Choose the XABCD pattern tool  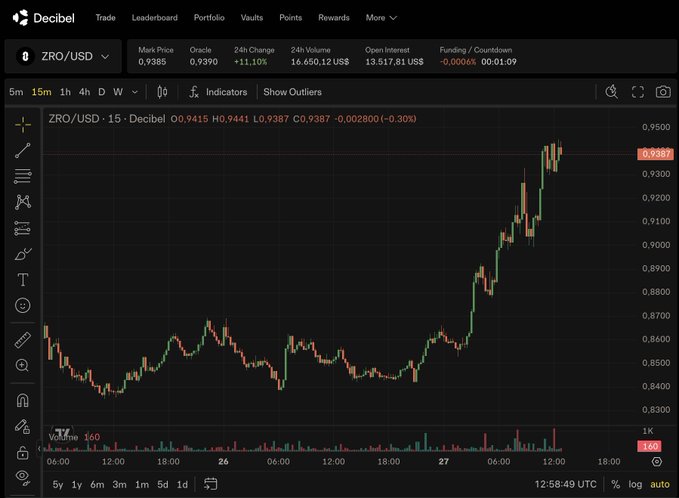click(23, 202)
